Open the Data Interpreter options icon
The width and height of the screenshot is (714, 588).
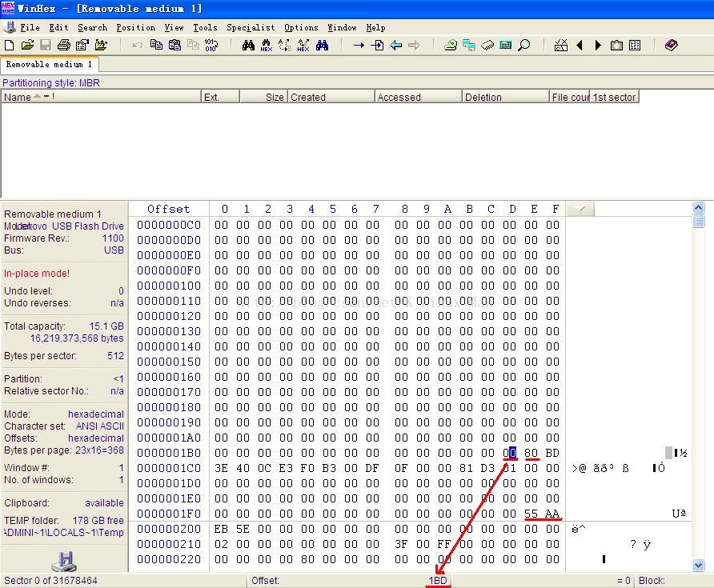(x=561, y=45)
